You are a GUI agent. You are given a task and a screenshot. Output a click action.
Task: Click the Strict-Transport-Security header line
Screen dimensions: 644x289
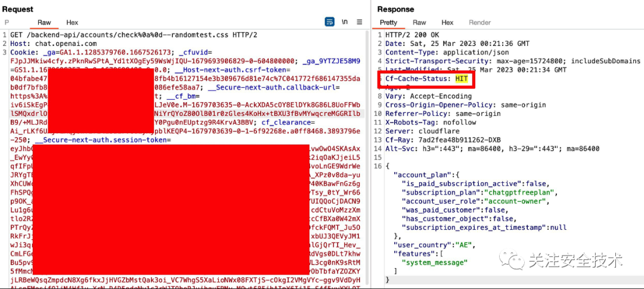513,62
